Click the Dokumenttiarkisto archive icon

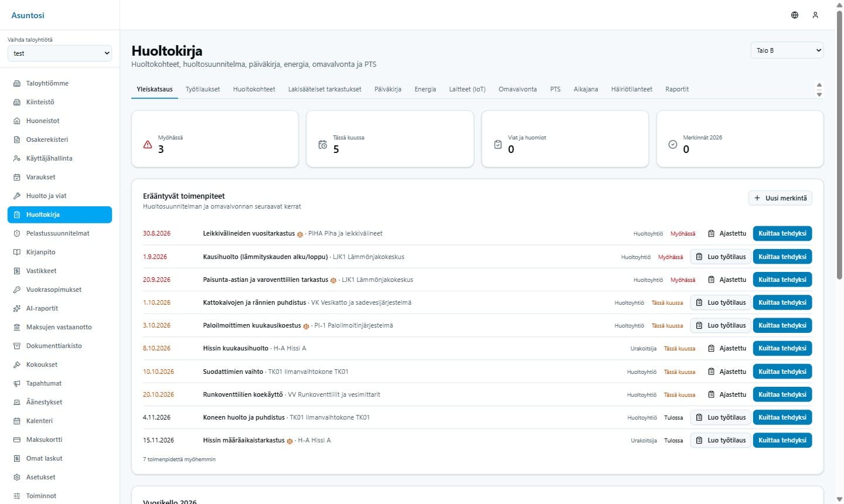click(x=17, y=346)
